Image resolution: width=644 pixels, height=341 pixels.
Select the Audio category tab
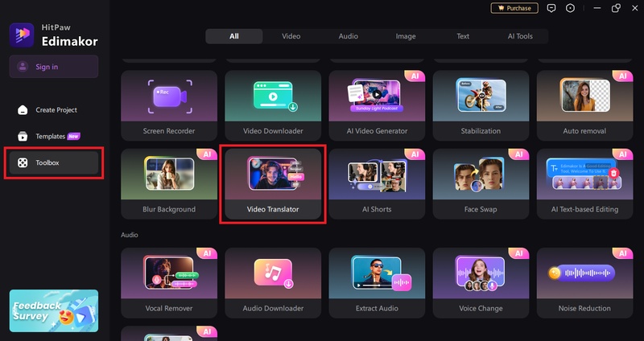point(348,36)
